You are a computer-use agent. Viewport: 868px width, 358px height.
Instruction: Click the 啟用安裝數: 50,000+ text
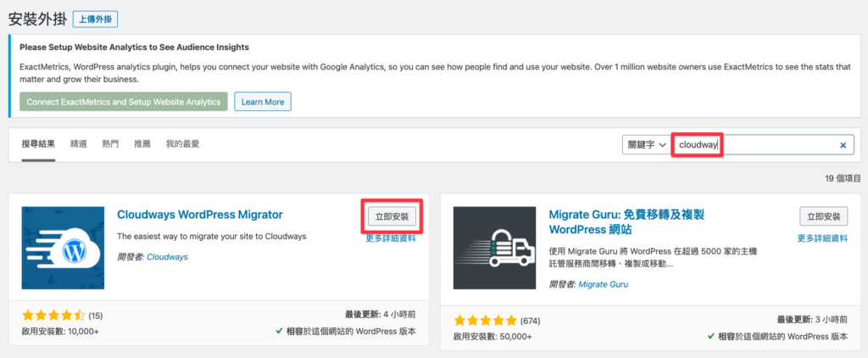point(492,337)
